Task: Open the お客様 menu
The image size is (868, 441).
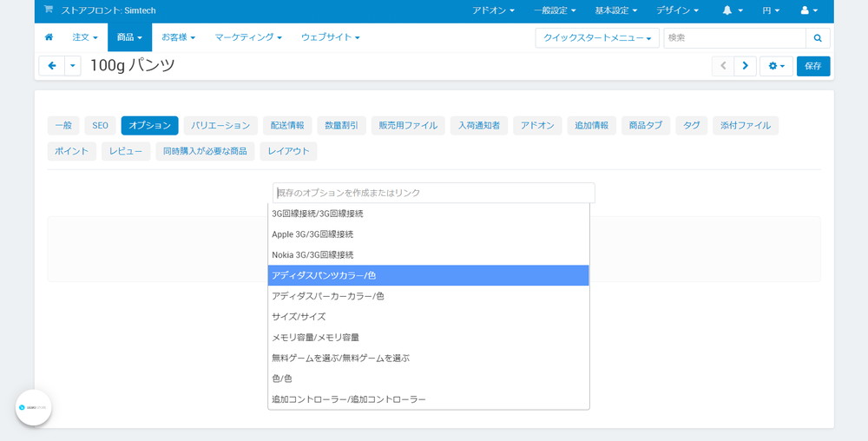Action: 178,37
